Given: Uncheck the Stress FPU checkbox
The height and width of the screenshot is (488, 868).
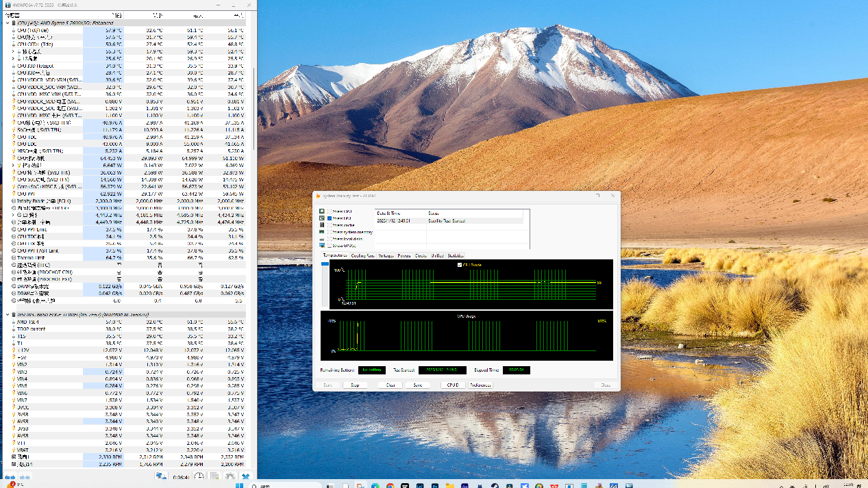Looking at the screenshot, I should tap(330, 218).
